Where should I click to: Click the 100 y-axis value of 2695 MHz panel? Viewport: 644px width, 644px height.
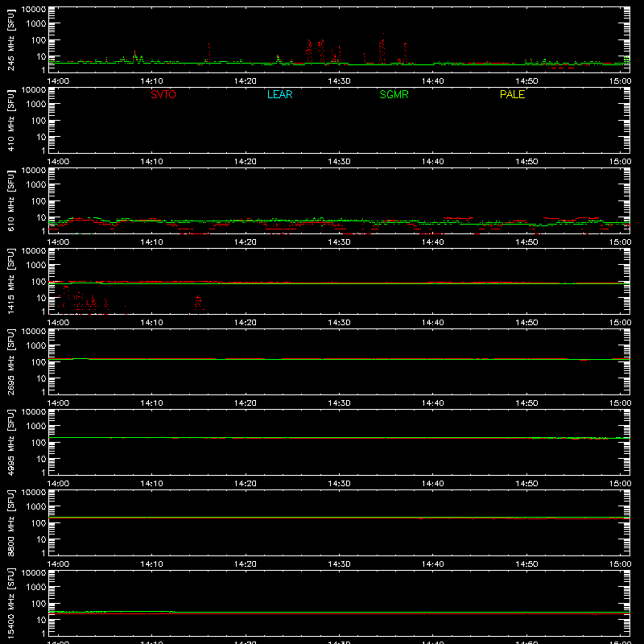[x=39, y=361]
